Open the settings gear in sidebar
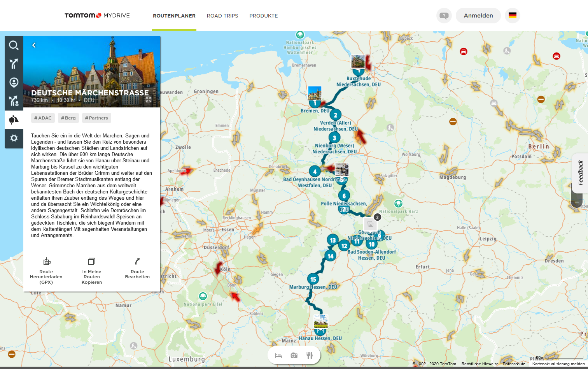This screenshot has width=588, height=369. pyautogui.click(x=14, y=138)
